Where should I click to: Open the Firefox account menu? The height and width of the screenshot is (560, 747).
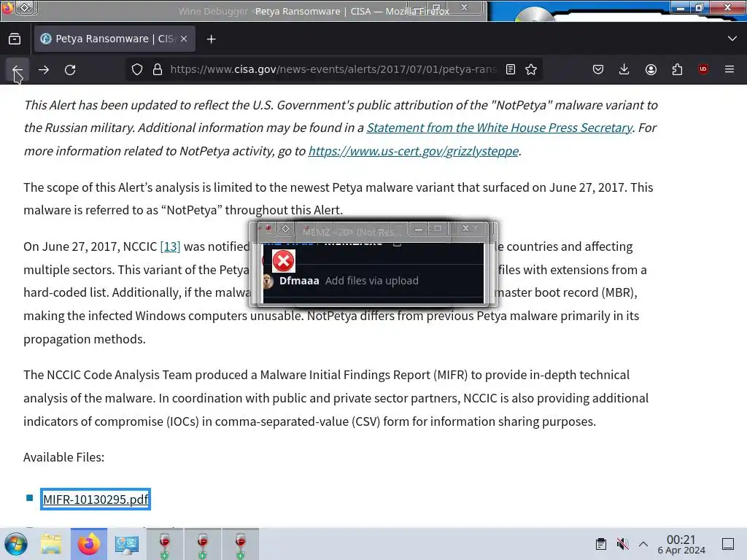click(651, 69)
